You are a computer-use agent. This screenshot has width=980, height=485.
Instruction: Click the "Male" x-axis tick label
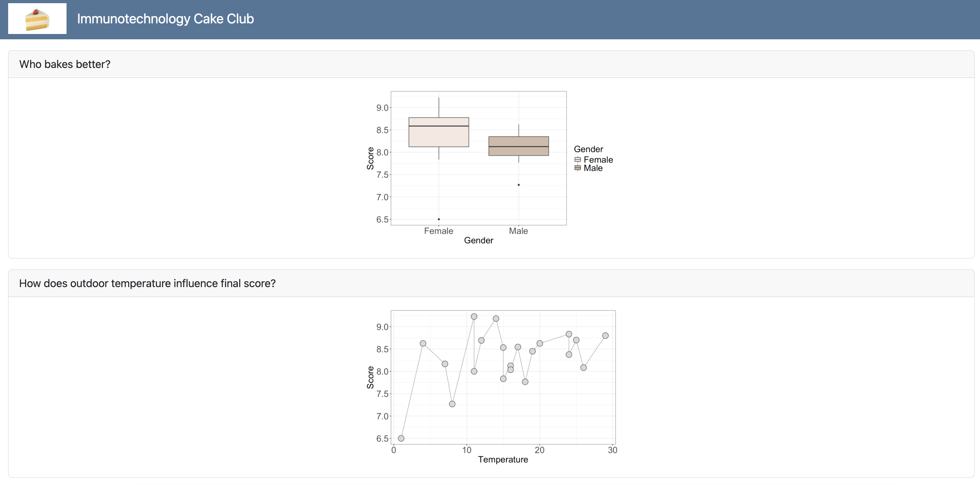pyautogui.click(x=518, y=231)
